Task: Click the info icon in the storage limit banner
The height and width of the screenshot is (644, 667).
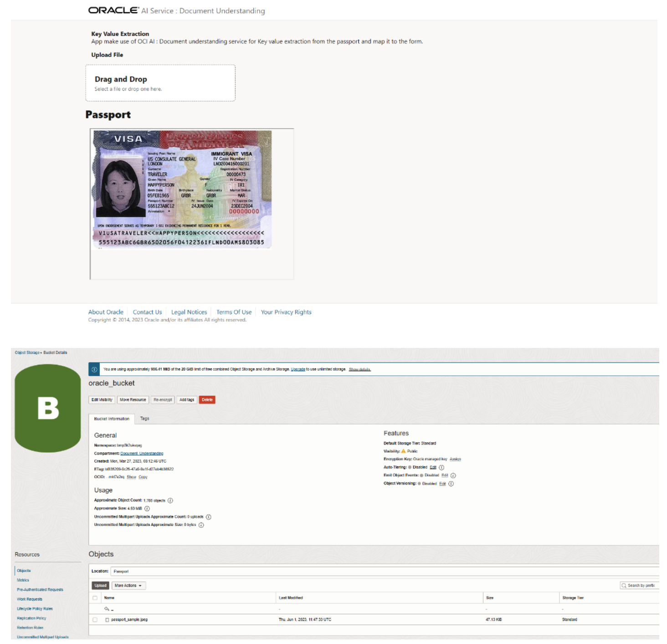Action: (x=94, y=369)
